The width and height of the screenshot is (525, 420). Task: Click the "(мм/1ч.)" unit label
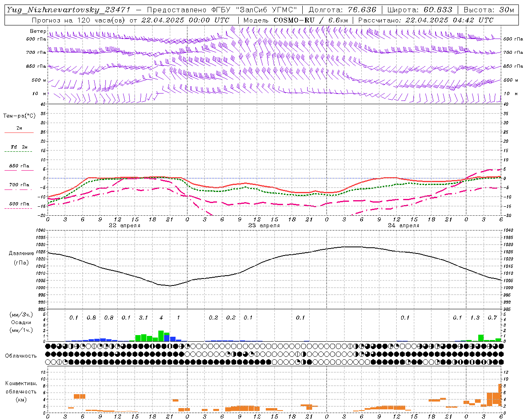tap(21, 330)
